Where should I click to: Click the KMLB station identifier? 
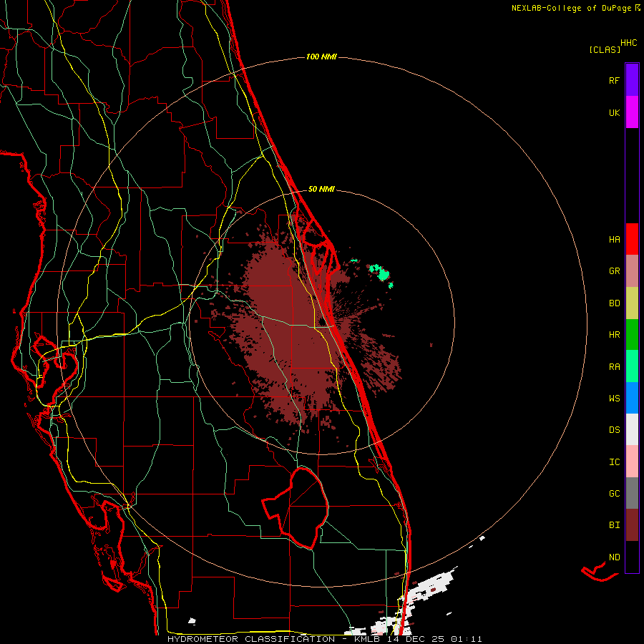(x=365, y=639)
